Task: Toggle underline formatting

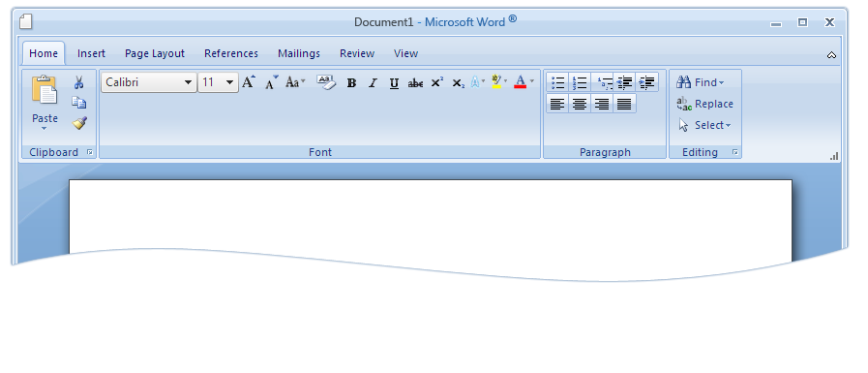Action: coord(394,83)
